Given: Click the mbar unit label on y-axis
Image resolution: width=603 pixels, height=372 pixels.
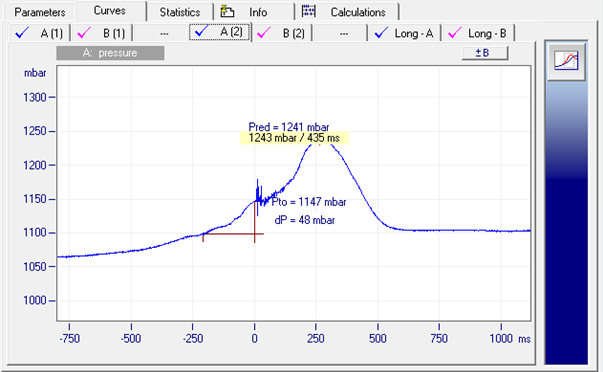Looking at the screenshot, I should tap(35, 73).
